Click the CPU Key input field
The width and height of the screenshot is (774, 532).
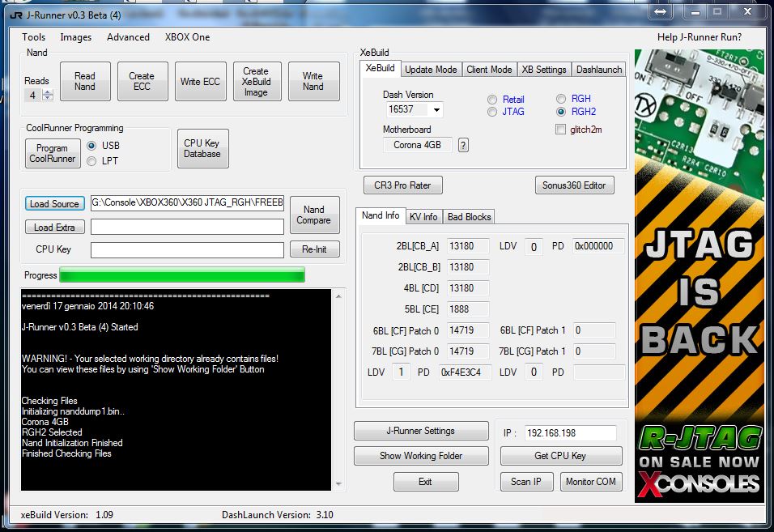pyautogui.click(x=187, y=249)
